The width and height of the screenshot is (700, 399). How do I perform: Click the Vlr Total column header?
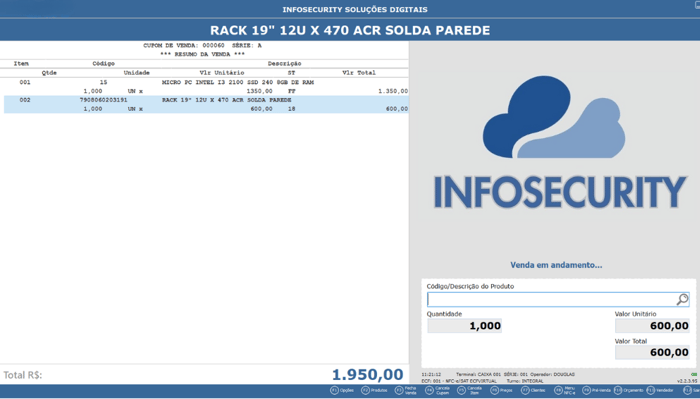pos(359,73)
